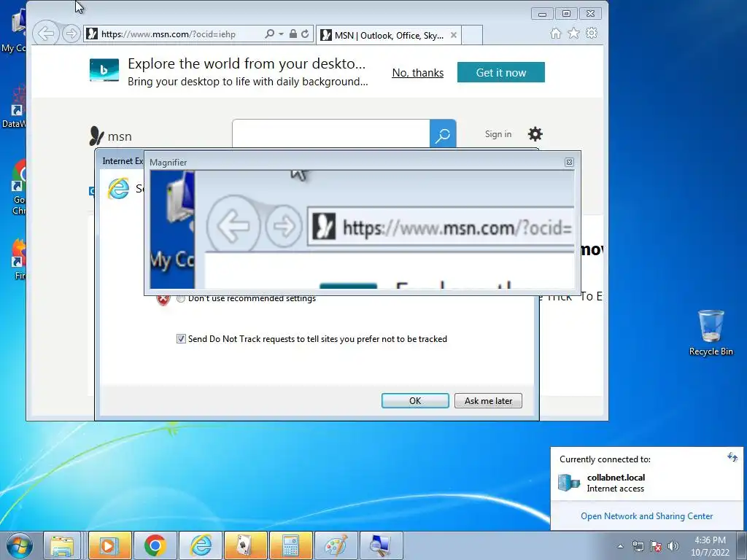Click the MSN web search input box
The image size is (747, 560).
tap(331, 133)
